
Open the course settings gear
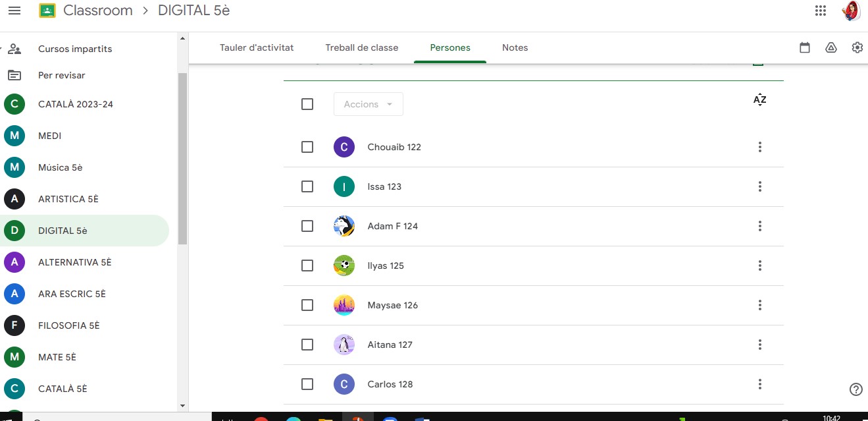point(857,47)
